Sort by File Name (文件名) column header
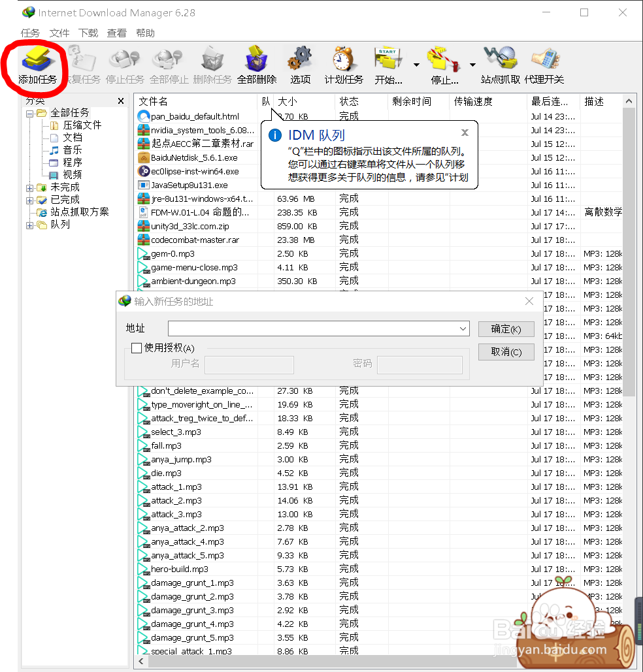643x672 pixels. coord(195,102)
